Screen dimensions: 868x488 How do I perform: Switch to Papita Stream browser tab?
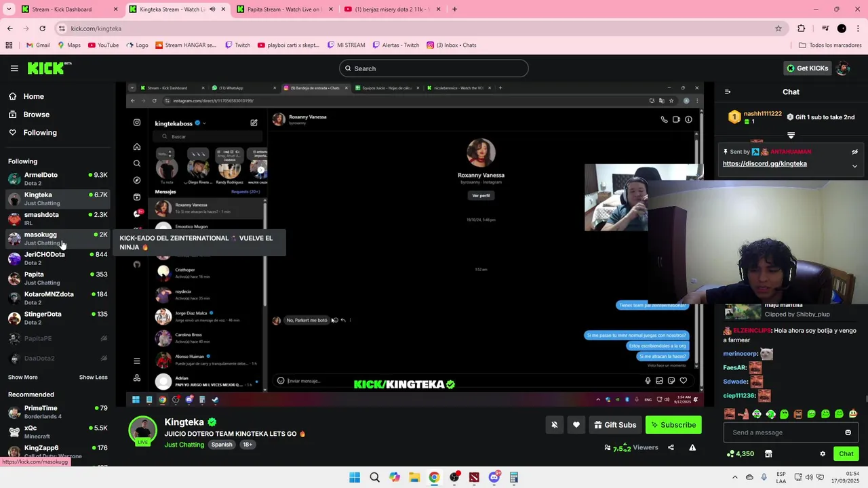click(x=285, y=9)
